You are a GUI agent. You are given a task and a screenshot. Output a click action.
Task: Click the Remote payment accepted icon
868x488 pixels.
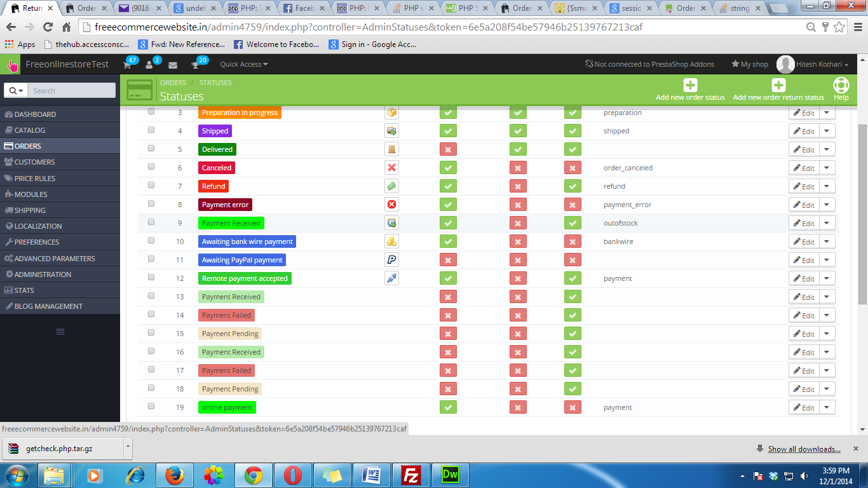(x=391, y=278)
